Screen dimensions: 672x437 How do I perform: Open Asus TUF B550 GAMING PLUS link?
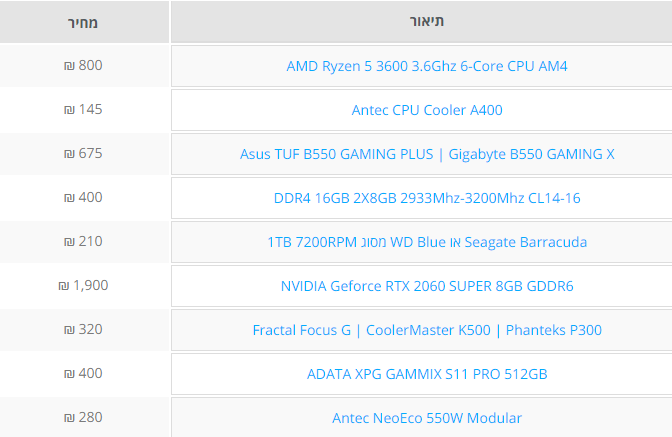pyautogui.click(x=336, y=154)
